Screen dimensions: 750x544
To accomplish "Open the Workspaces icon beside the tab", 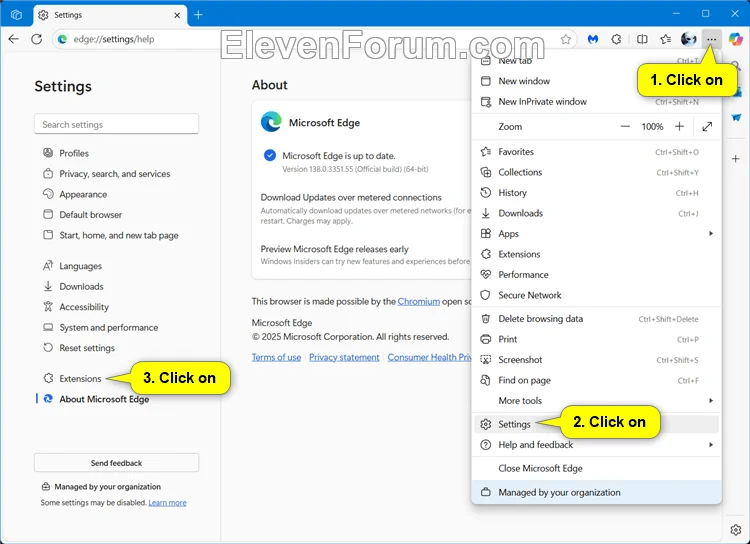I will (x=16, y=15).
